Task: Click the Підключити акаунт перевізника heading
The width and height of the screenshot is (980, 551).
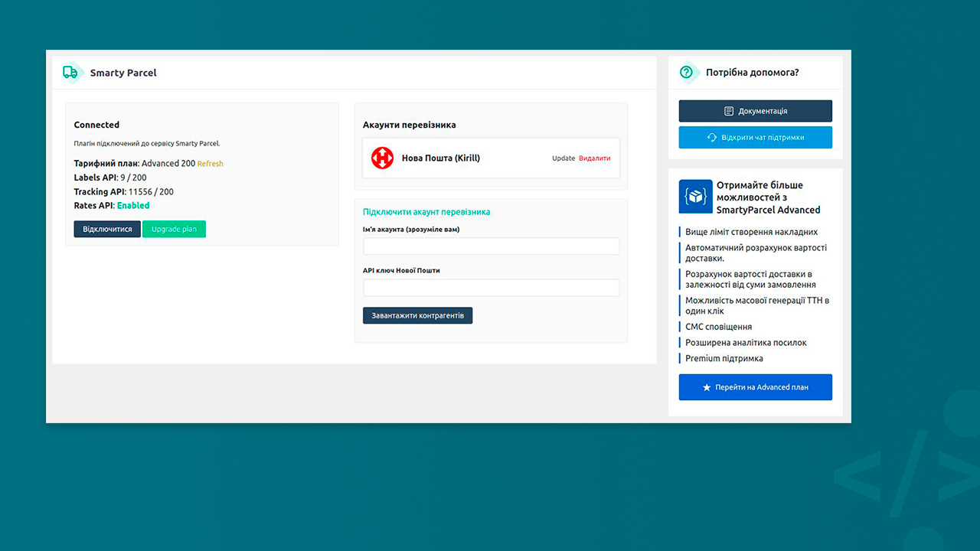Action: (426, 212)
